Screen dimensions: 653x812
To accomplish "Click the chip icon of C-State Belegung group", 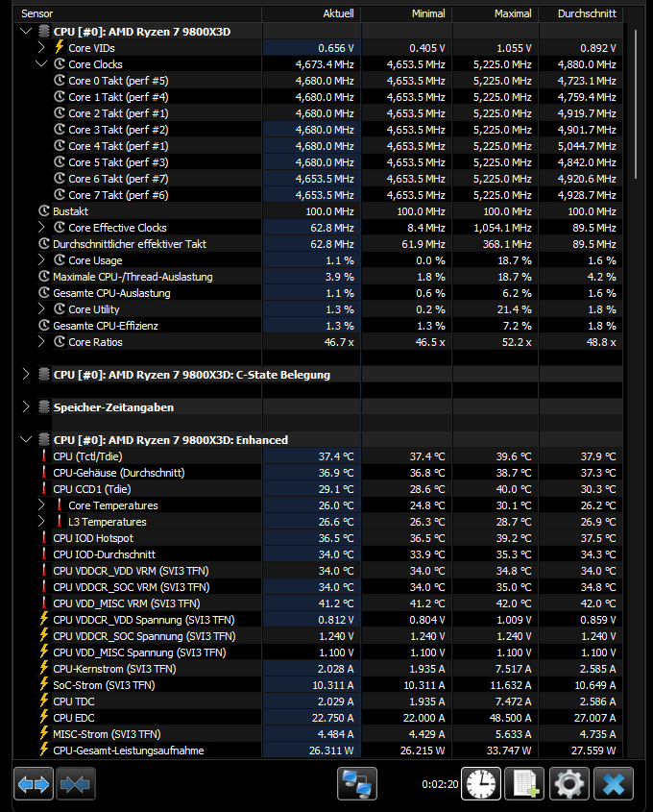I will (44, 374).
